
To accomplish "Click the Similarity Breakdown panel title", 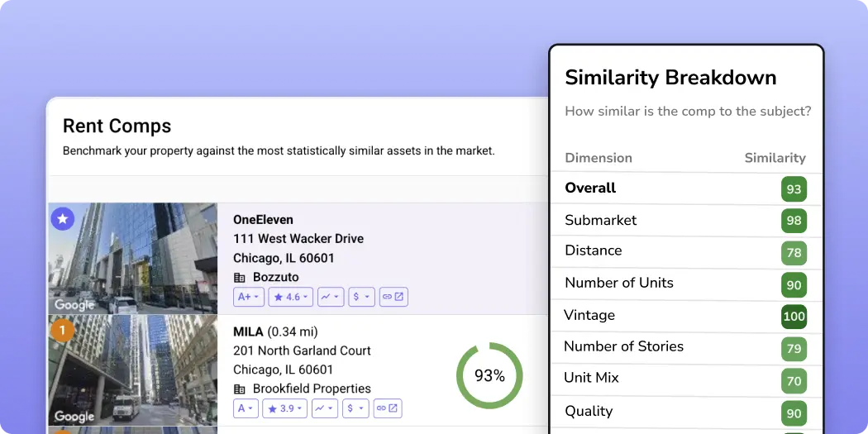I will 670,78.
